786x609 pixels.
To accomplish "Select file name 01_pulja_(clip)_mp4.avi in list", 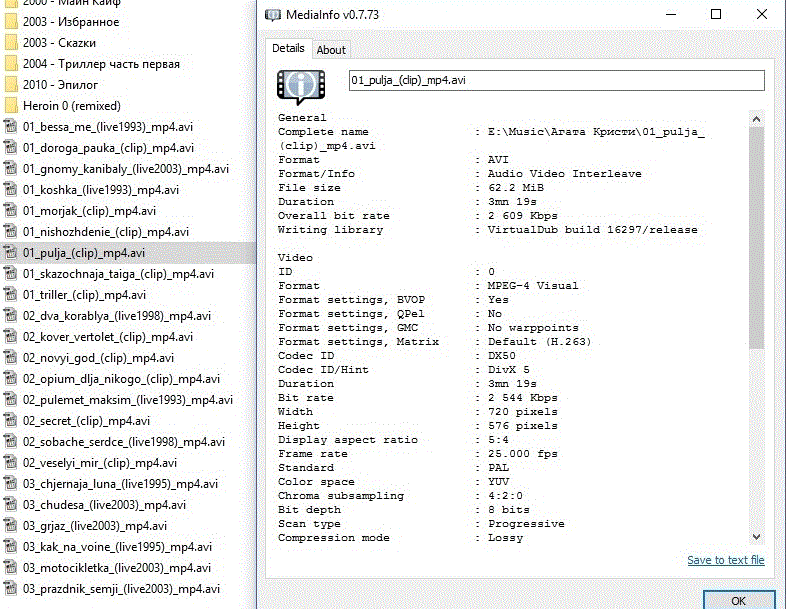I will click(84, 253).
